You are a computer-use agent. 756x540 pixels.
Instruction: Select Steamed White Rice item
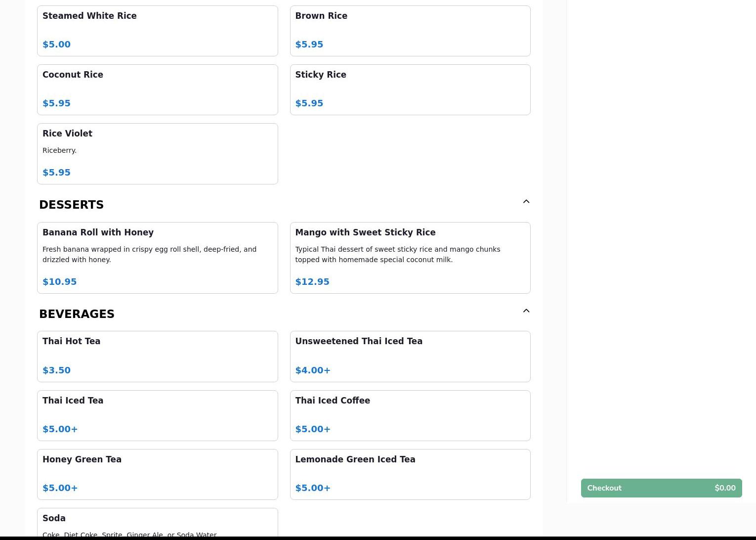157,31
